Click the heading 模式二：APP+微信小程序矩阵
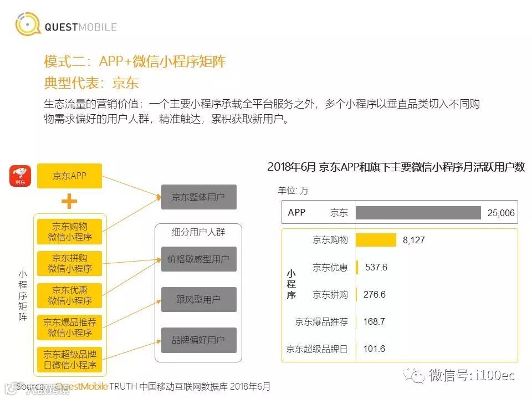This screenshot has width=532, height=399. [135, 62]
